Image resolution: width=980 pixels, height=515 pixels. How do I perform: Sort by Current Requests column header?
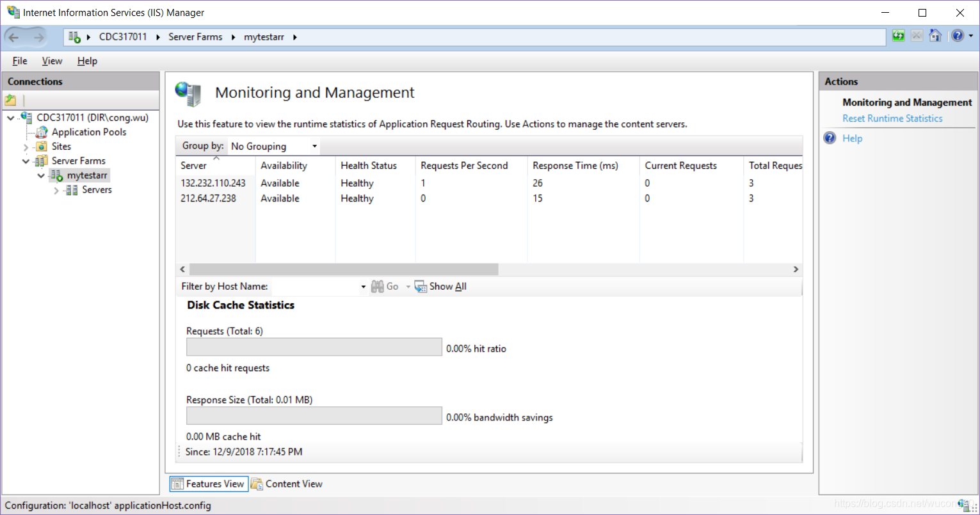point(691,165)
